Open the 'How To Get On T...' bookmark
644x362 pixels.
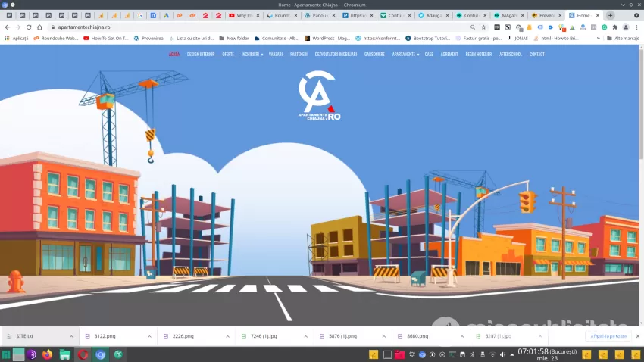(106, 38)
